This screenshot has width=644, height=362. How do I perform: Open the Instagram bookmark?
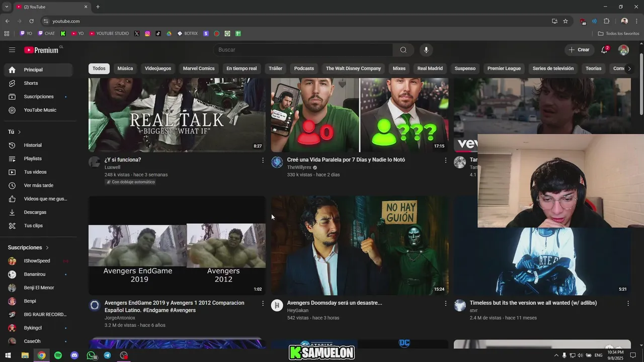(147, 34)
